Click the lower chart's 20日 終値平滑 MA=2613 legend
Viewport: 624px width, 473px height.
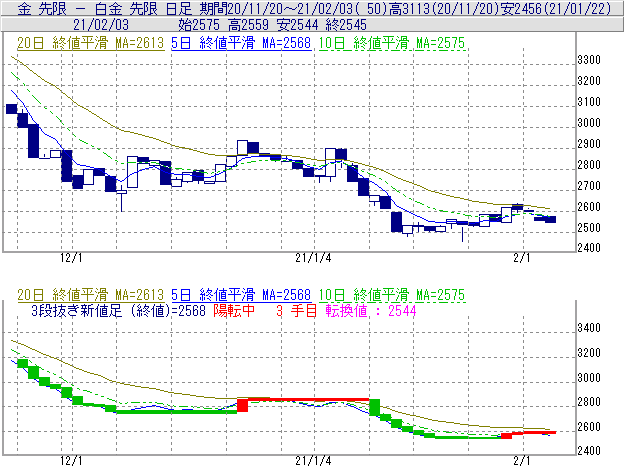coord(91,295)
